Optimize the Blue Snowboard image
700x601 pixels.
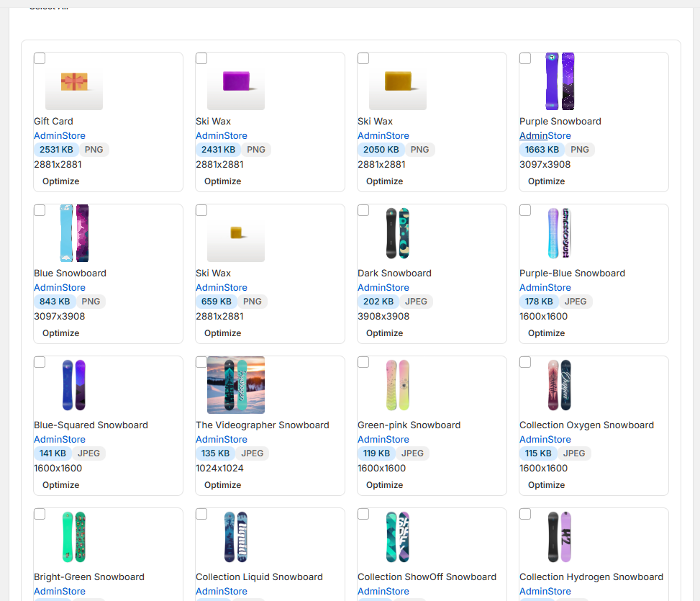point(60,333)
